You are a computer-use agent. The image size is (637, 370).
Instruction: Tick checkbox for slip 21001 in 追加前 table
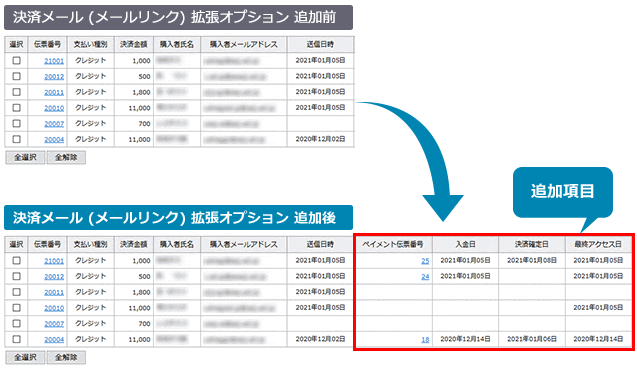point(16,61)
